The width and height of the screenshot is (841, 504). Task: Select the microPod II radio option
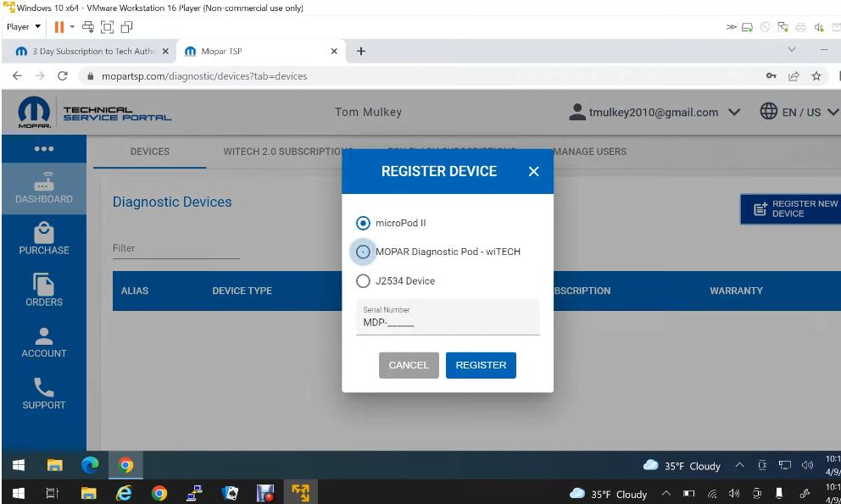click(363, 223)
